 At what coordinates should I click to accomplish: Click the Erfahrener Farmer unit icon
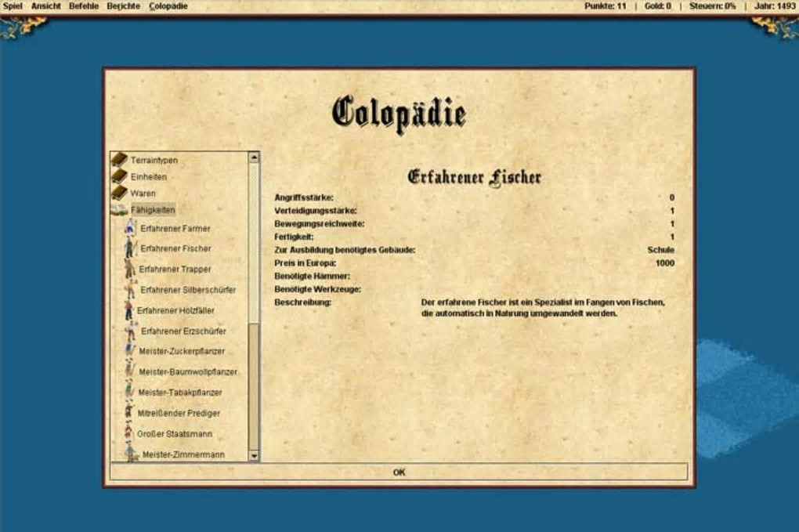click(131, 228)
